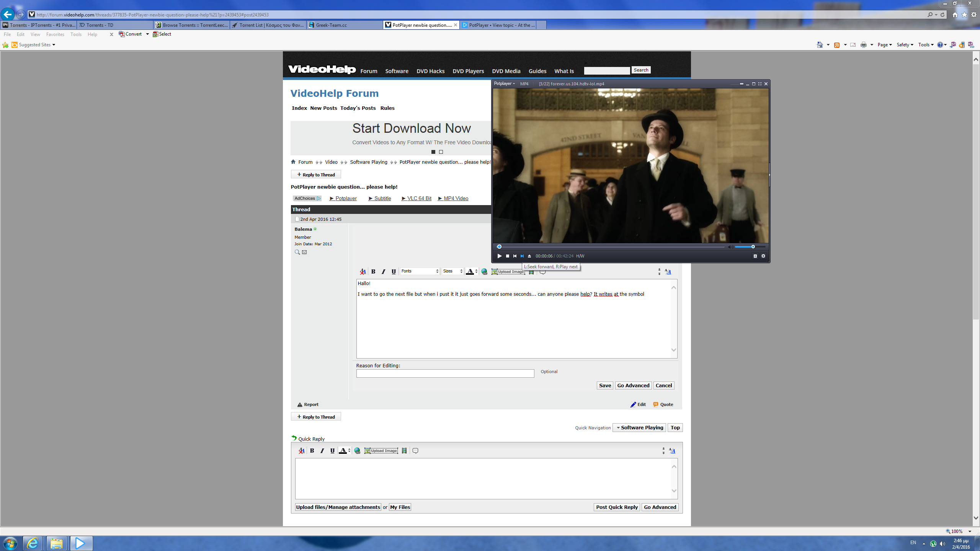This screenshot has height=551, width=980.
Task: Open the Fonts dropdown in edit toolbar
Action: (420, 271)
